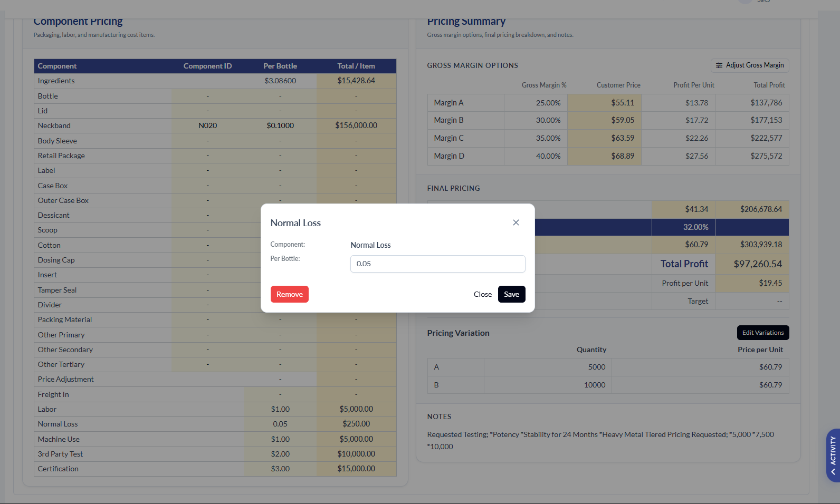The image size is (840, 504).
Task: Click 3rd Party Test per bottle $2.00
Action: tap(280, 454)
